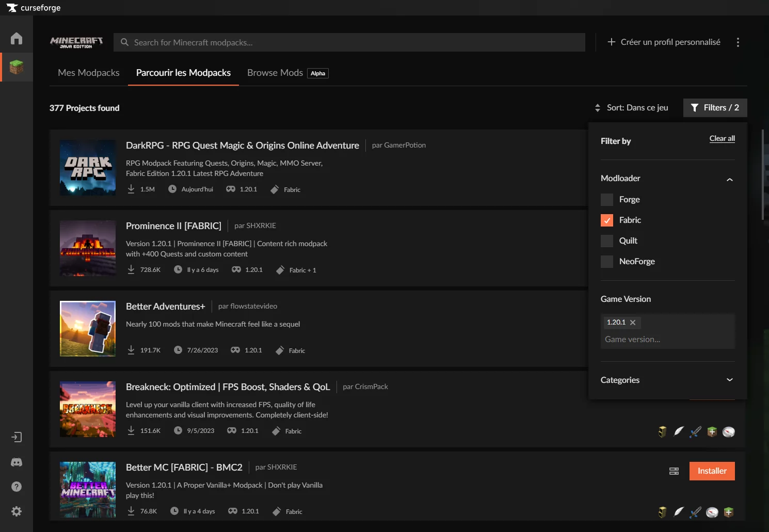The height and width of the screenshot is (532, 769).
Task: Open Discord from the sidebar icon
Action: pos(17,462)
